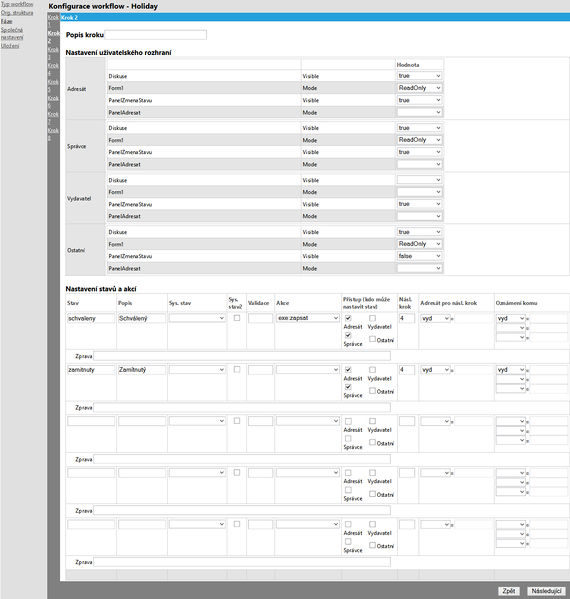Open Vydavatel PanelZmenaStavu Visible dropdown

pos(419,204)
